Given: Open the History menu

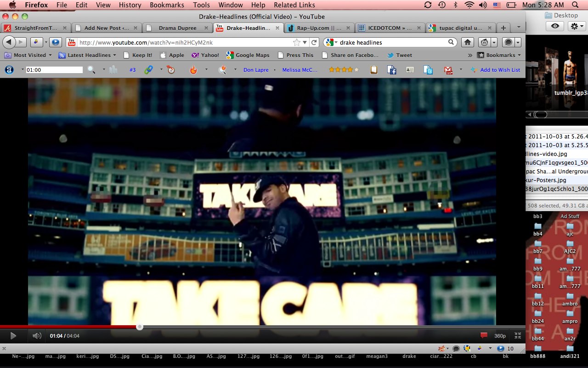Looking at the screenshot, I should (x=130, y=5).
